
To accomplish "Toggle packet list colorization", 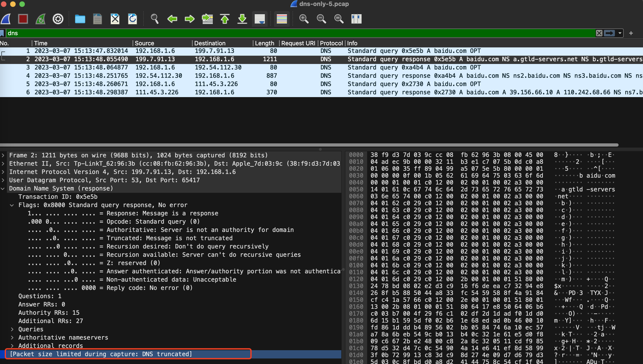I will click(x=282, y=19).
